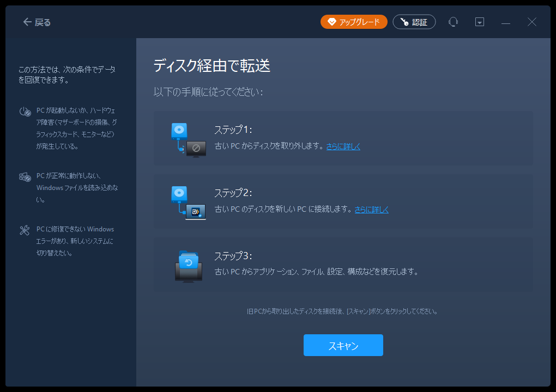
Task: Click the ステップ3: label
Action: click(233, 256)
